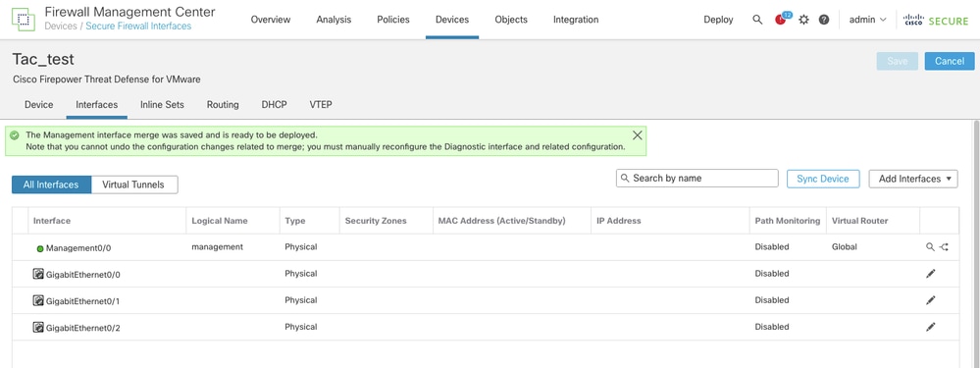Click the Cisco Secure logo
Screen dimensions: 980x368
pos(936,20)
